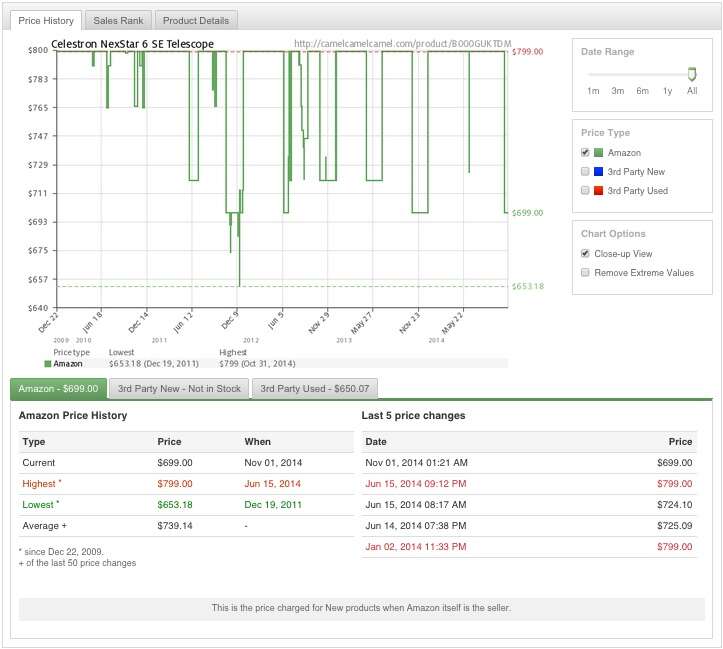Click the Date Range slider handle
This screenshot has height=649, width=723.
click(x=692, y=74)
